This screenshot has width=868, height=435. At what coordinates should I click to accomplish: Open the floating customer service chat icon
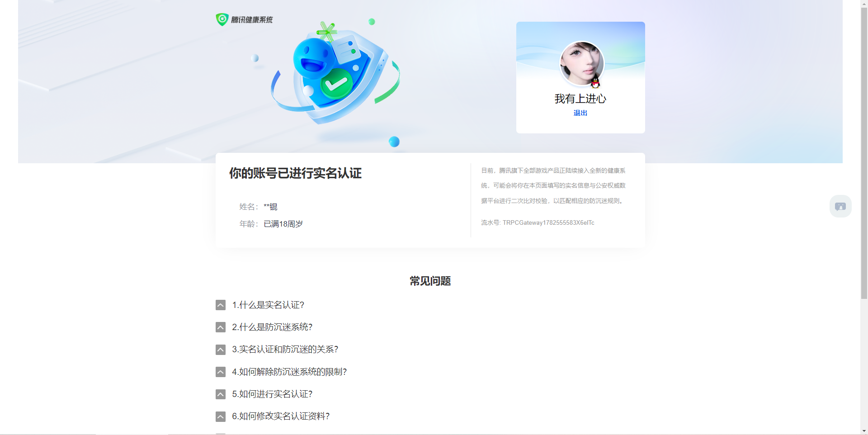[x=840, y=206]
